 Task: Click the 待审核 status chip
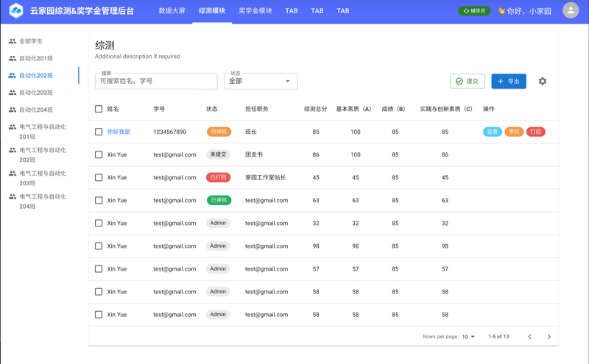[219, 132]
